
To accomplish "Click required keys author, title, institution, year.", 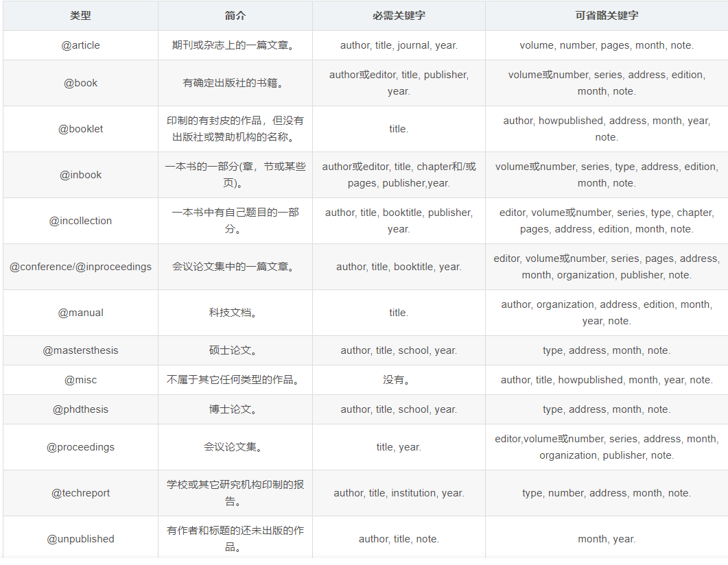I will [x=399, y=493].
